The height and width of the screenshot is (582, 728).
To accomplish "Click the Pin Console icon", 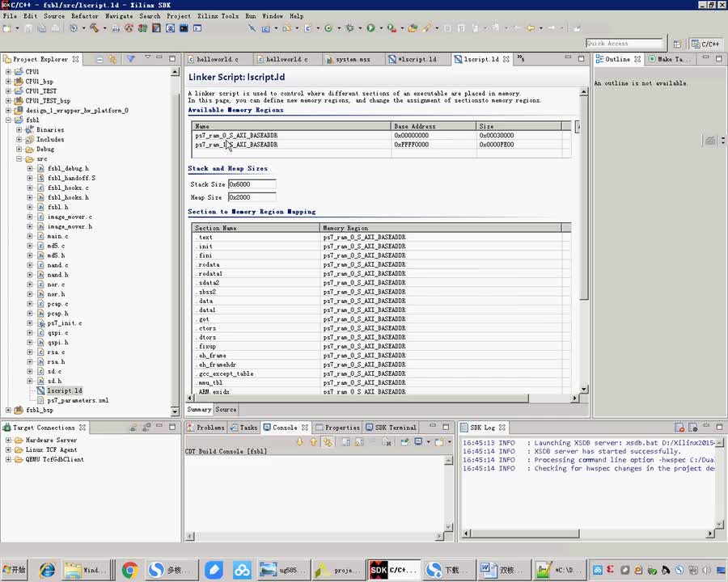I will pyautogui.click(x=405, y=442).
